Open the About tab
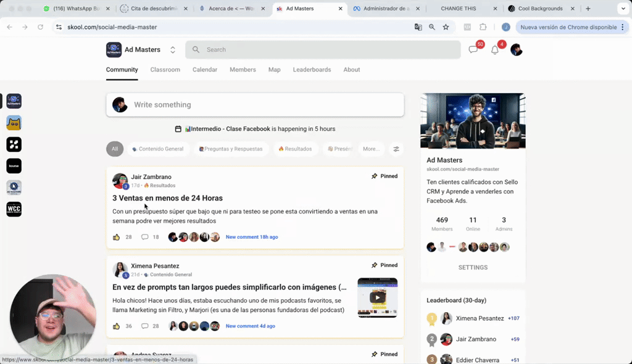Image resolution: width=632 pixels, height=364 pixels. pos(351,70)
